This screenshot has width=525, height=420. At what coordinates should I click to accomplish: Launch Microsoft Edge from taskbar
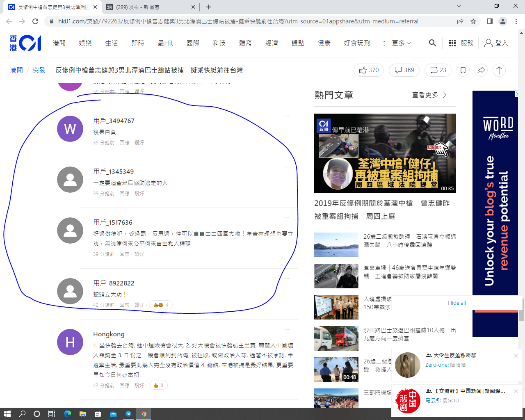(x=68, y=414)
